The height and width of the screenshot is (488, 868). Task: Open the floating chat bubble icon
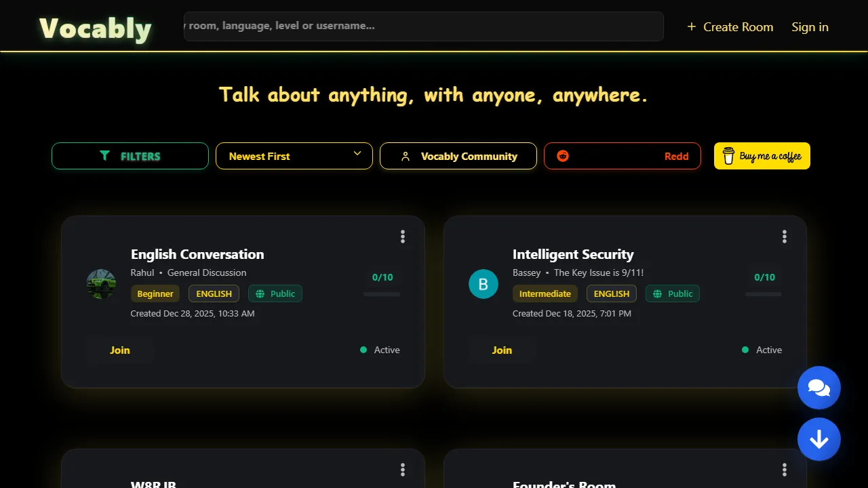[819, 388]
